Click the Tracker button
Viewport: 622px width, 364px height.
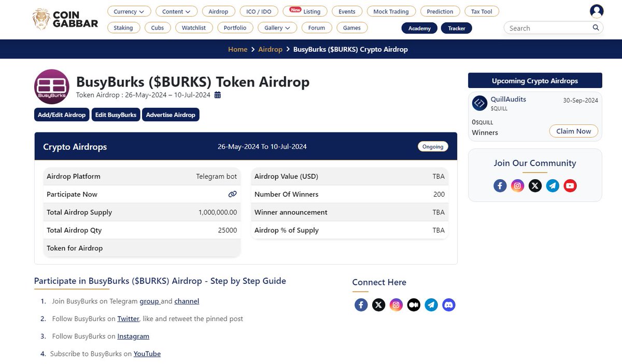click(x=457, y=28)
